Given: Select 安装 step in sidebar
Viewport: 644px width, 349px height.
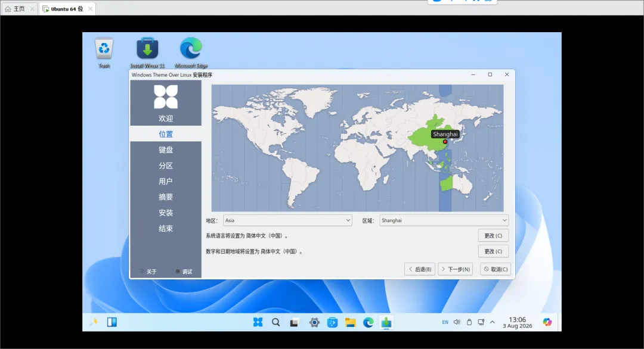Looking at the screenshot, I should pos(166,213).
